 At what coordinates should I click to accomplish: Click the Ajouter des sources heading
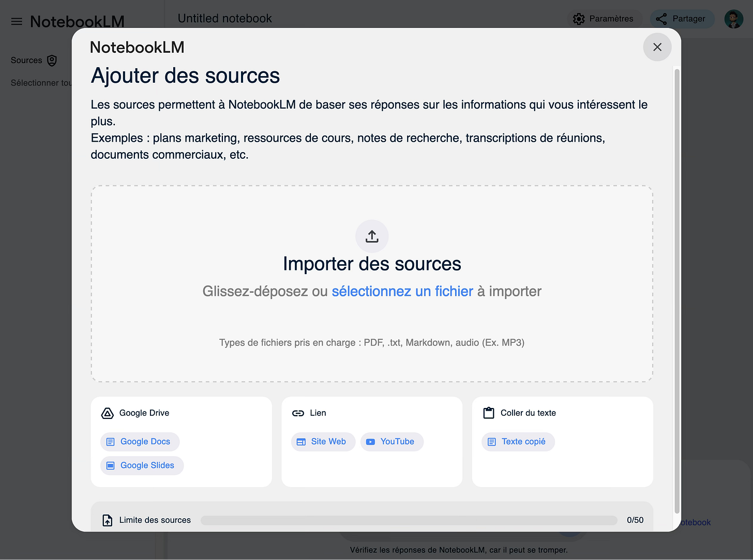click(x=185, y=75)
